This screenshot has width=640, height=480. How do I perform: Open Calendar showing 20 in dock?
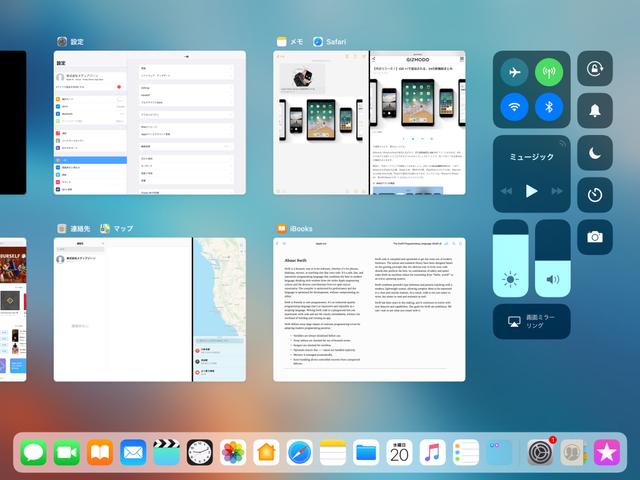pyautogui.click(x=399, y=452)
